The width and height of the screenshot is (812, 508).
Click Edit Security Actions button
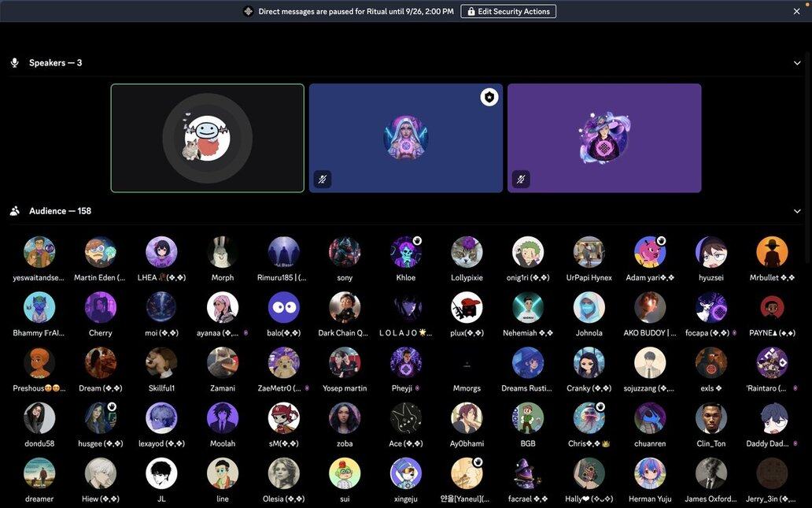pyautogui.click(x=508, y=11)
